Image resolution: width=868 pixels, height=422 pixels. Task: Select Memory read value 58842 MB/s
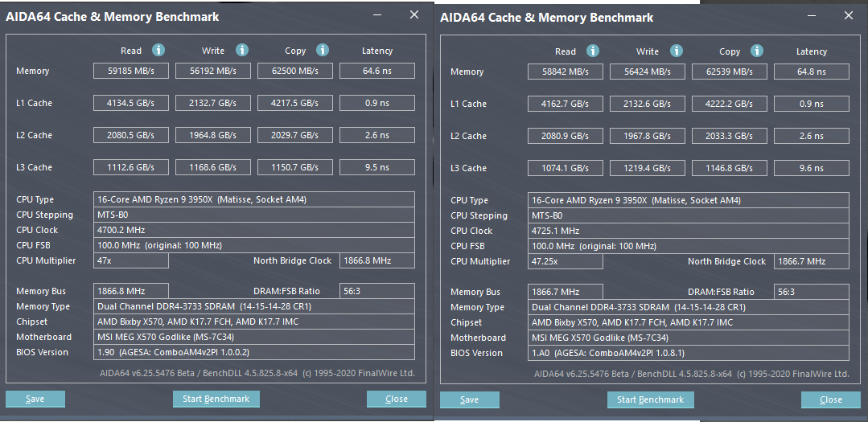click(566, 72)
